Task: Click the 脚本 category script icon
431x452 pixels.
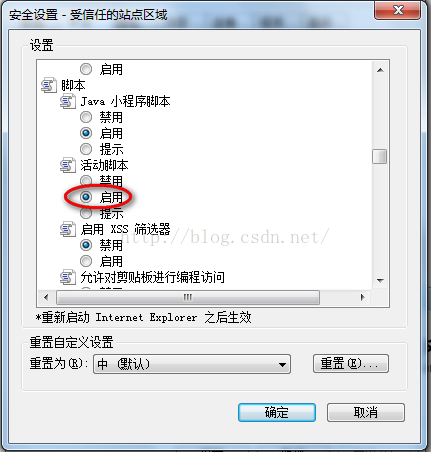Action: tap(49, 85)
